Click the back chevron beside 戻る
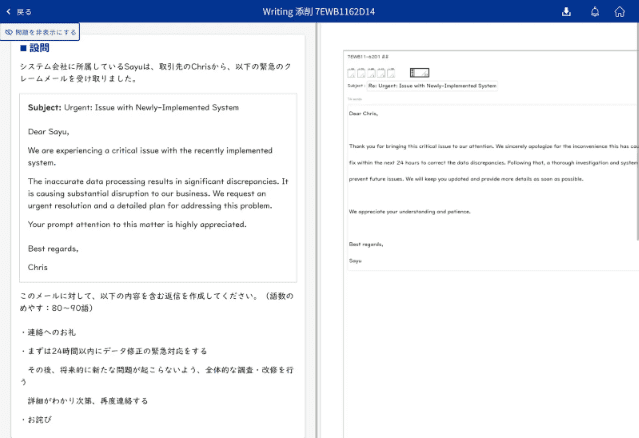Viewport: 639px width, 438px height. (9, 12)
